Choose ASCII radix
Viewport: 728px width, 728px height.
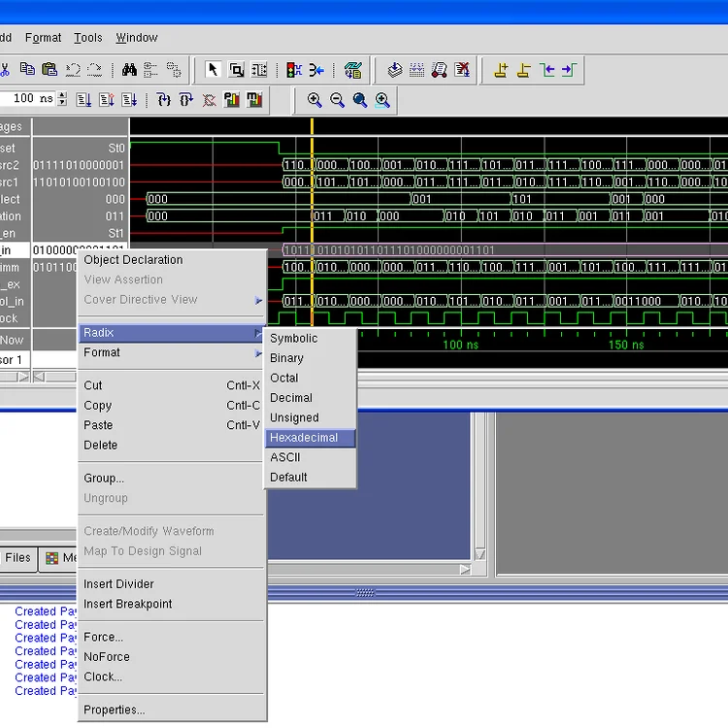pos(311,458)
